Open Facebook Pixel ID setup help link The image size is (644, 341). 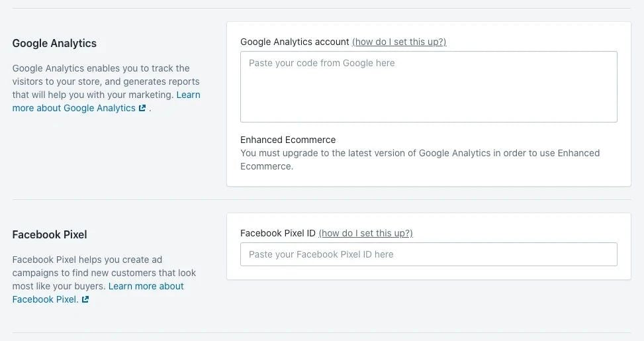coord(365,233)
